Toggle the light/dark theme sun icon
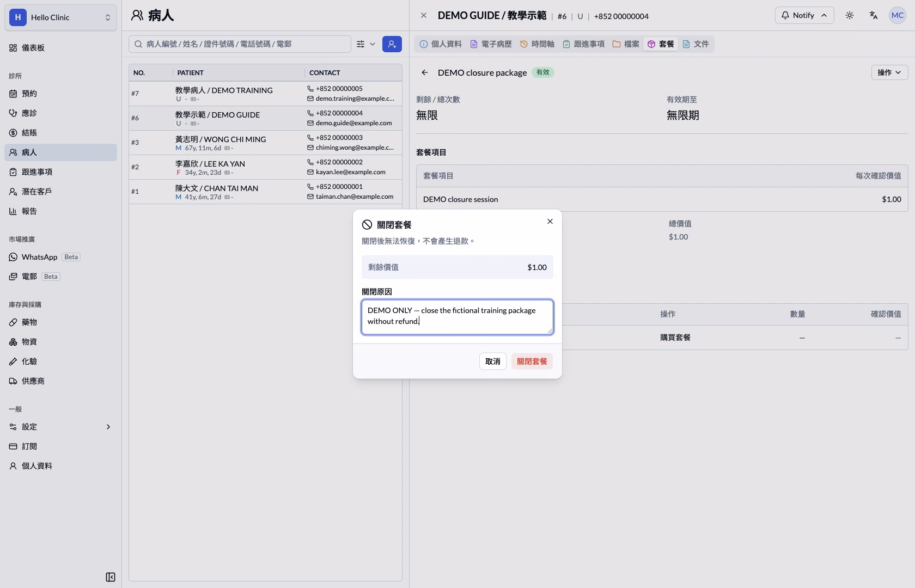This screenshot has height=588, width=915. [850, 15]
